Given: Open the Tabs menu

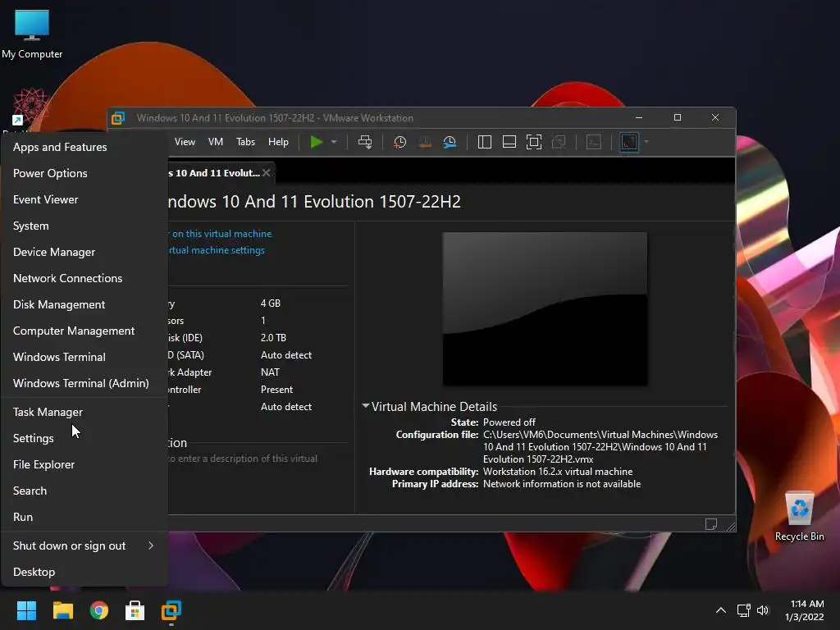Looking at the screenshot, I should 245,142.
